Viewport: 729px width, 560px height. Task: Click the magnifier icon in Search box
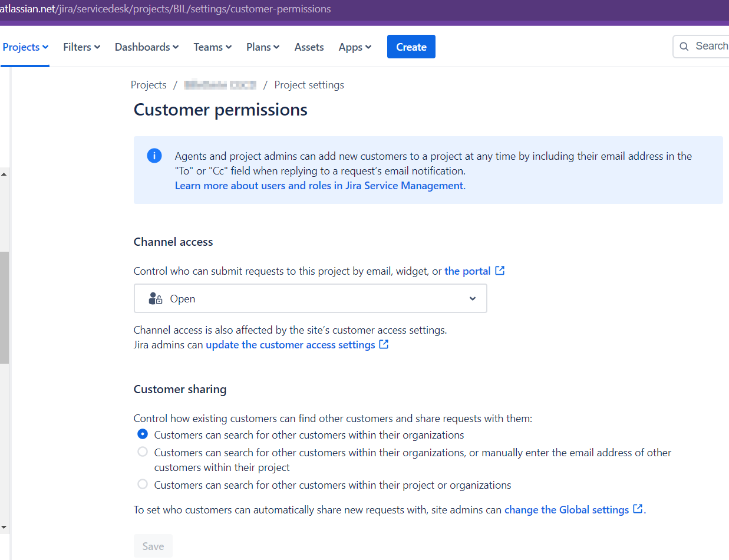coord(684,47)
